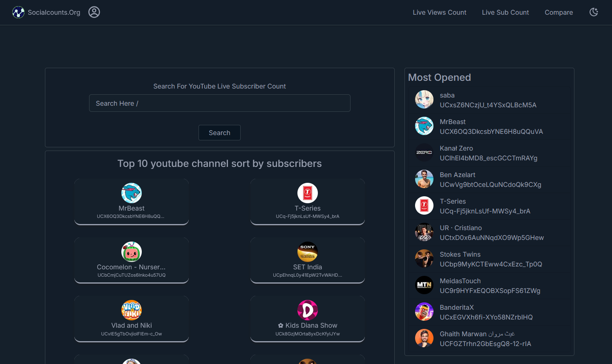The height and width of the screenshot is (364, 612).
Task: Click ID UC9r9HYFxEQOBXSopFS61ZWg
Action: [x=490, y=291]
